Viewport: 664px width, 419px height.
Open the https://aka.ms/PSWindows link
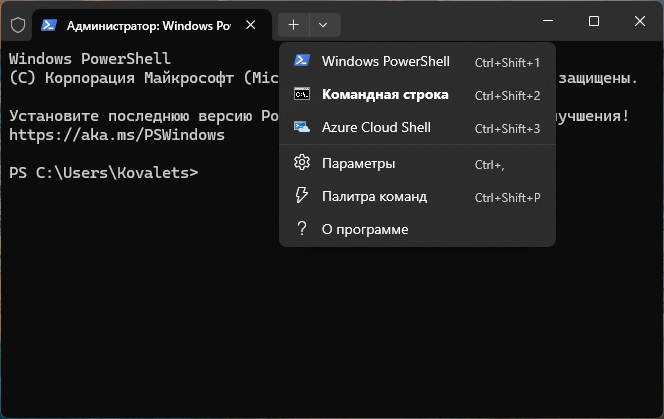click(116, 135)
